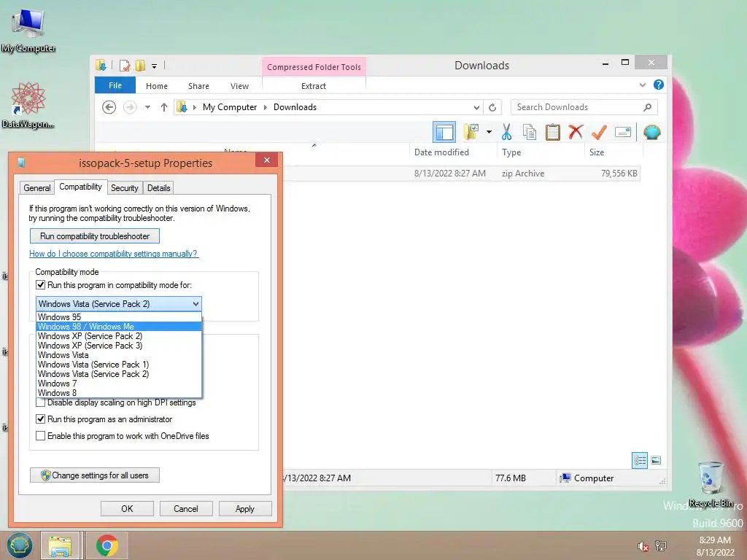Click the Rename icon in Explorer toolbar
The image size is (747, 560).
pyautogui.click(x=623, y=132)
